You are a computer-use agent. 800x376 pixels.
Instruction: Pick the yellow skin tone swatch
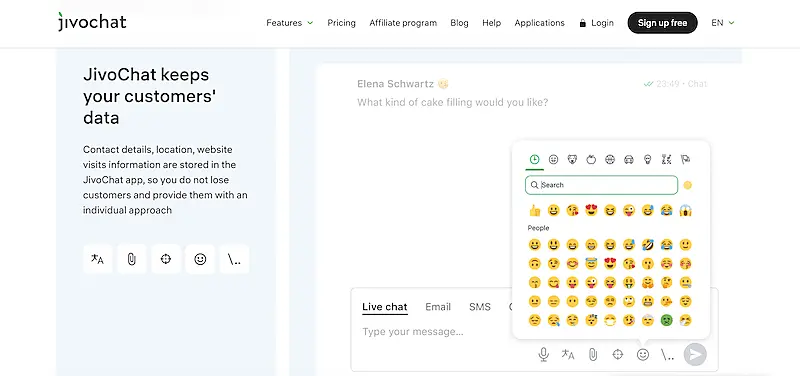coord(687,185)
